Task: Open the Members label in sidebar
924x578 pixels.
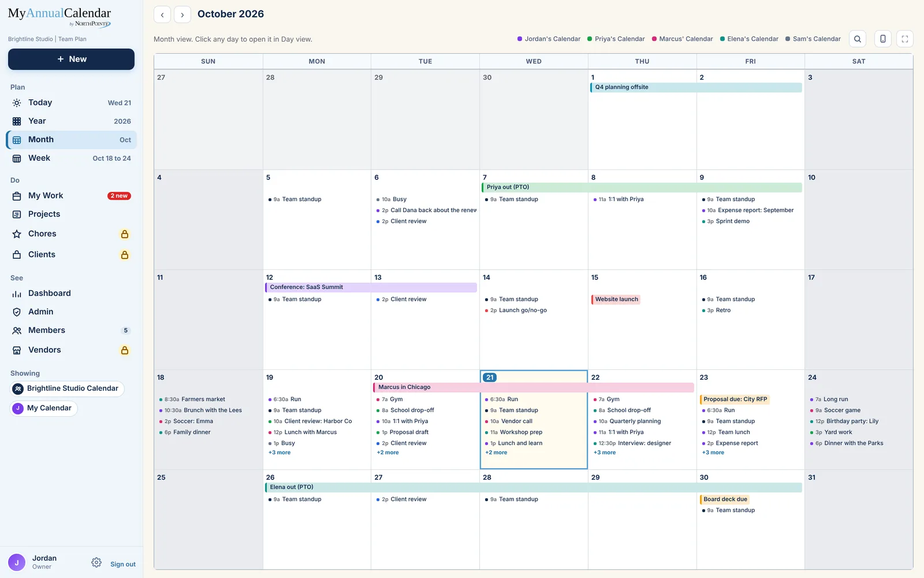Action: pos(47,331)
